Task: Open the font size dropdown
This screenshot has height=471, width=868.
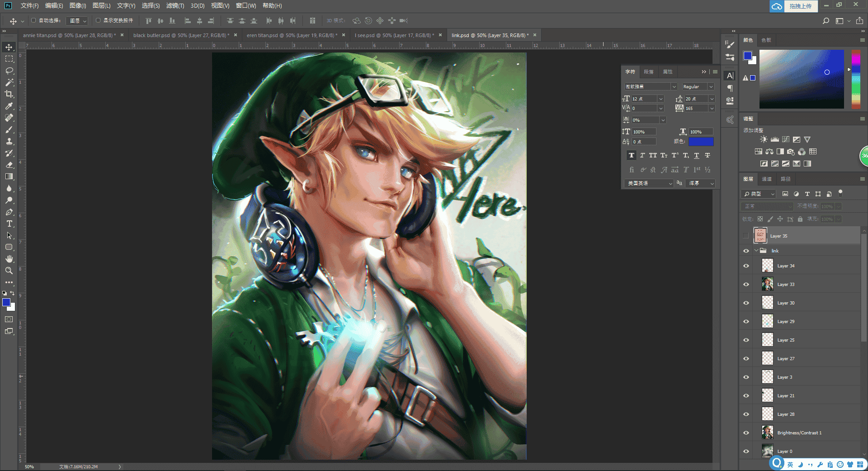Action: coord(661,99)
